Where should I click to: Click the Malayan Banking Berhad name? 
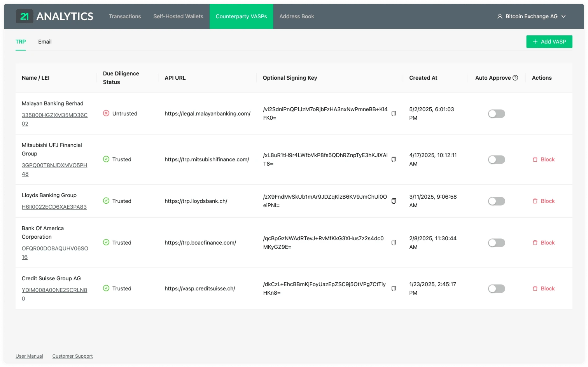click(x=52, y=103)
